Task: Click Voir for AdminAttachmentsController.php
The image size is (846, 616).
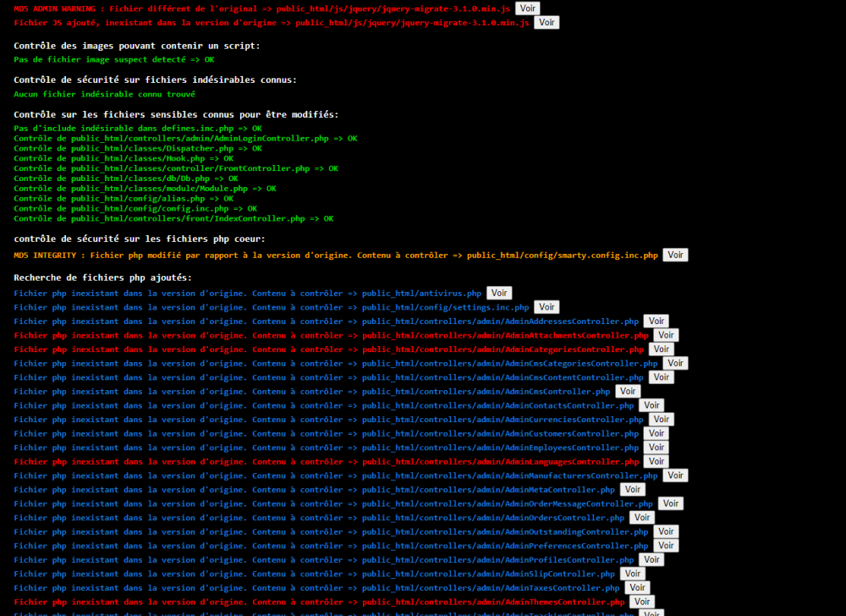Action: pos(666,335)
